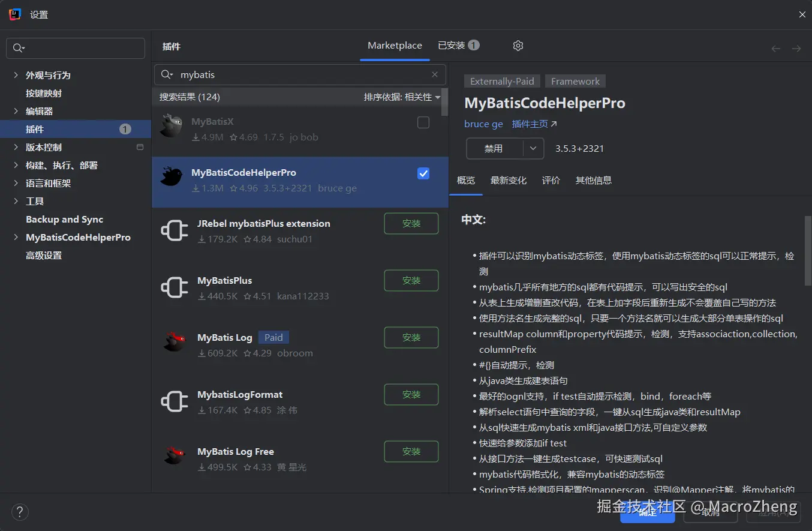The width and height of the screenshot is (812, 531).
Task: Open help with the question mark icon
Action: pos(20,512)
